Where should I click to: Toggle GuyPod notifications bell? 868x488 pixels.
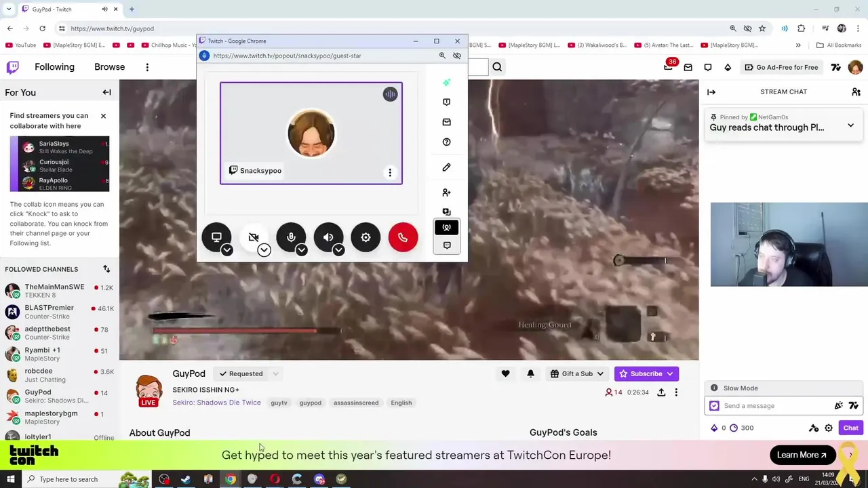(530, 373)
